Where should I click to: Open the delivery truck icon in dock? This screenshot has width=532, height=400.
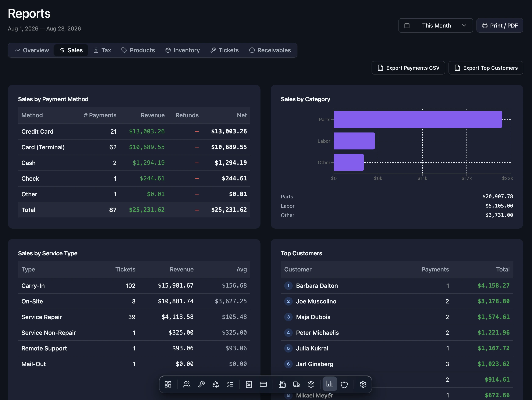pos(297,384)
